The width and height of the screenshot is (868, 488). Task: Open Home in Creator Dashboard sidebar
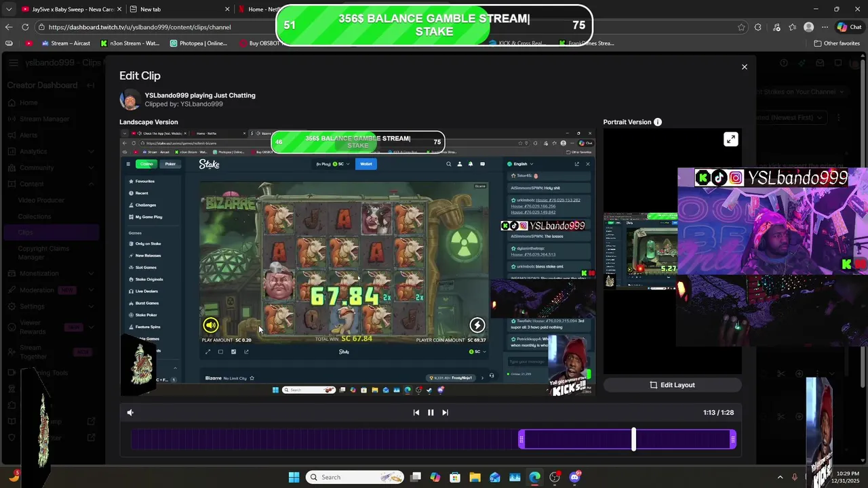(28, 102)
